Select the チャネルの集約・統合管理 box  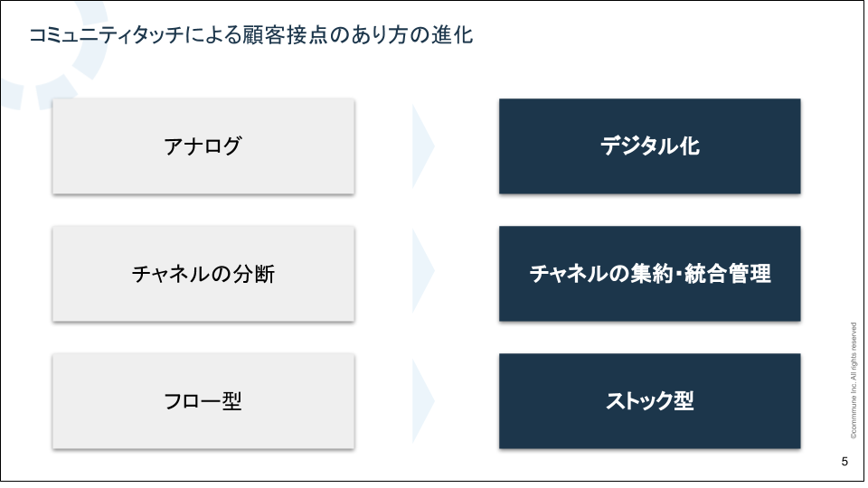[649, 273]
